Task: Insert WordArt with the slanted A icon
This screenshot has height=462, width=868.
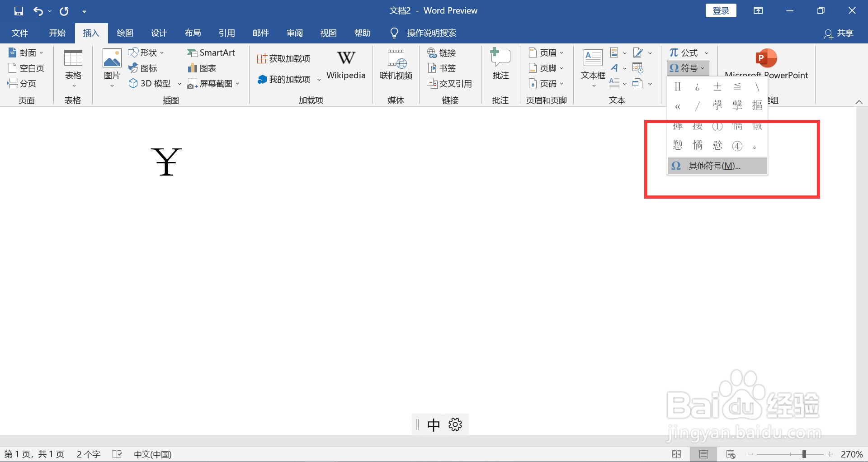Action: [x=614, y=68]
